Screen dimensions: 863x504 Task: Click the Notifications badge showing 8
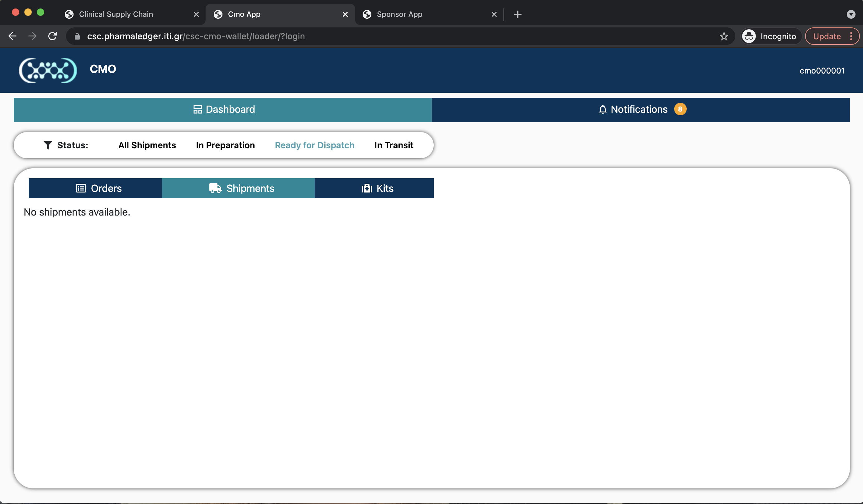[x=681, y=109]
